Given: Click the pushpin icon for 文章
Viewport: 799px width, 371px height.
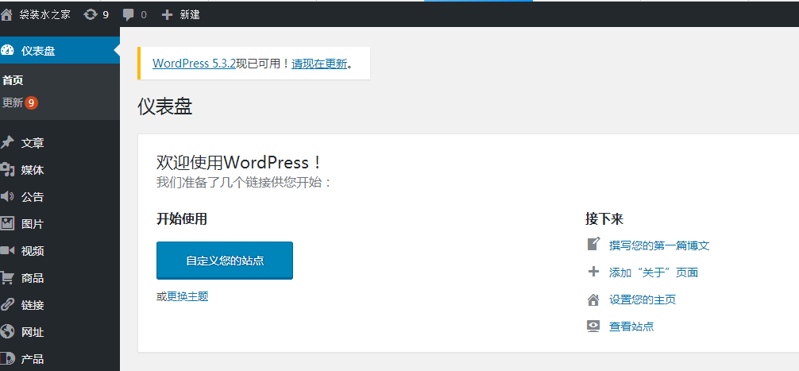Looking at the screenshot, I should pyautogui.click(x=7, y=143).
